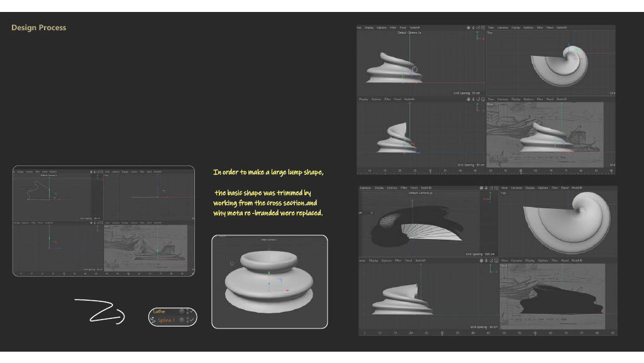Open Redshift menu in upper screenshot's Front viewport
Image resolution: width=644 pixels, height=363 pixels.
(562, 99)
